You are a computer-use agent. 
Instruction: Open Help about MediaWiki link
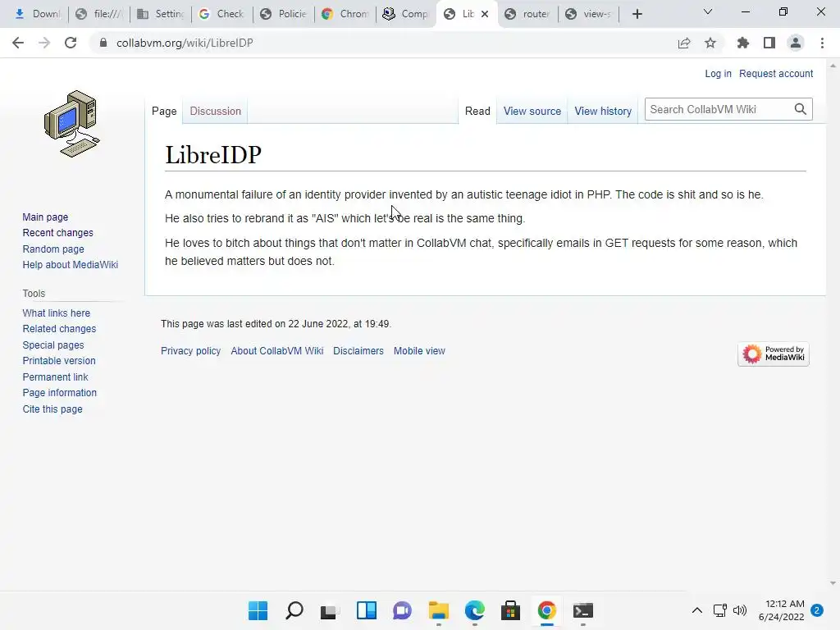coord(71,265)
